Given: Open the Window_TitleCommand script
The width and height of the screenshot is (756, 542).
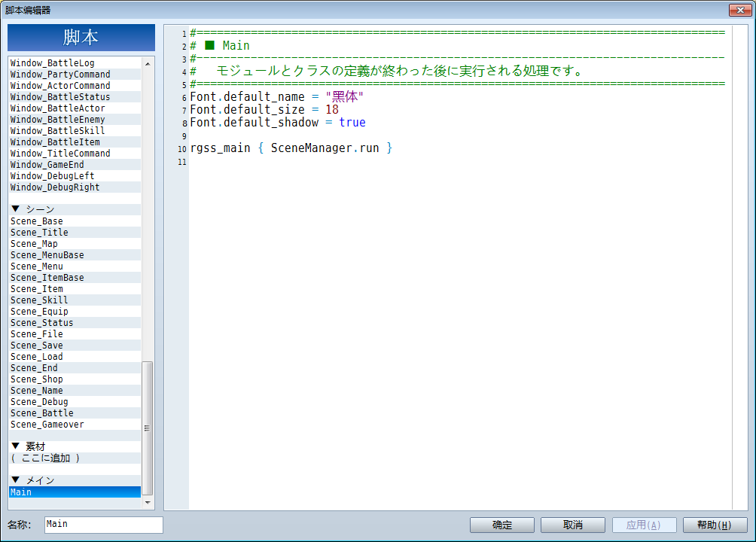Looking at the screenshot, I should tap(75, 154).
